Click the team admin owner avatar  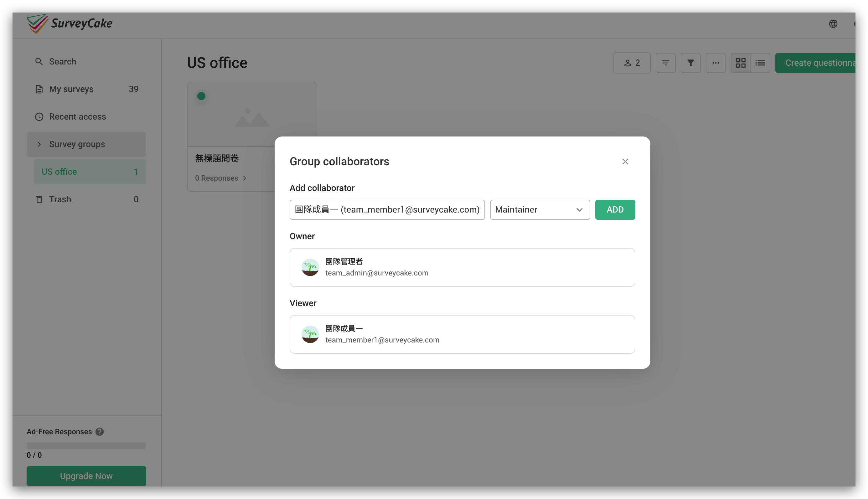(x=310, y=267)
